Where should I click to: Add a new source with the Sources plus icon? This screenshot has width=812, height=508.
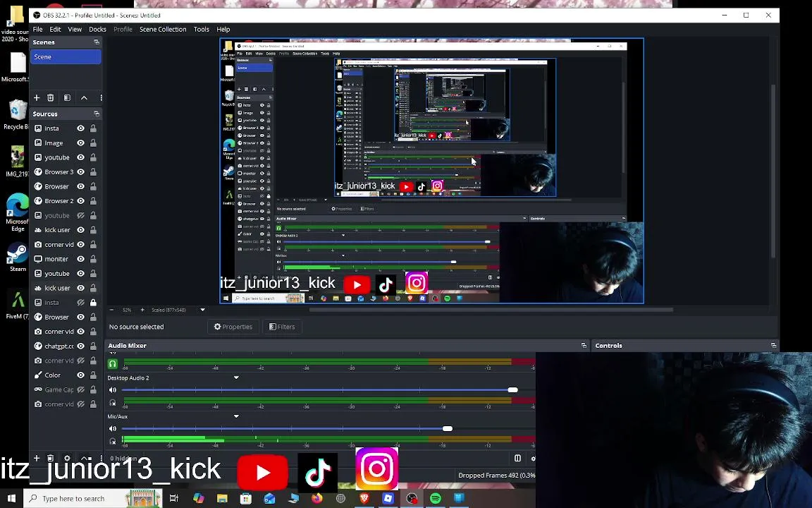pos(36,458)
